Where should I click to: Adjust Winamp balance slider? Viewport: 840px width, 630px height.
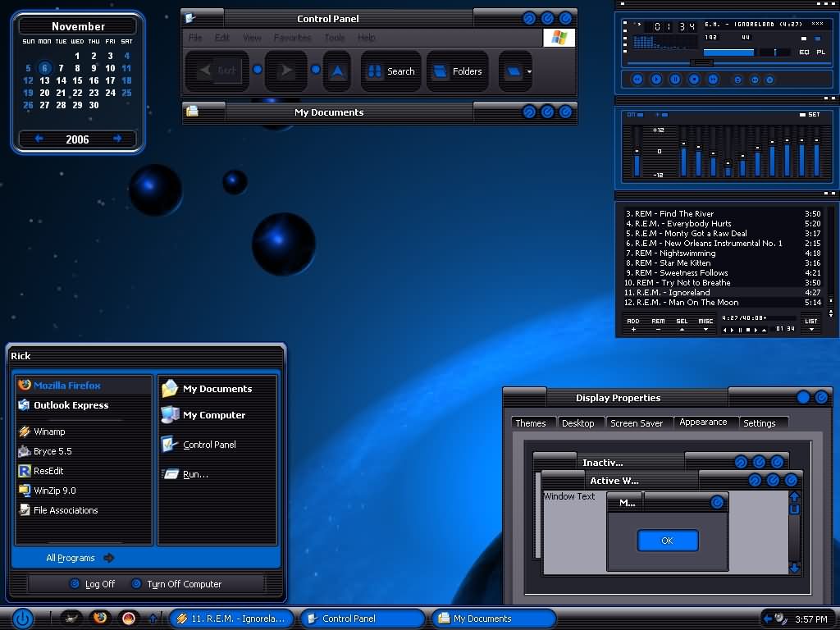point(775,52)
